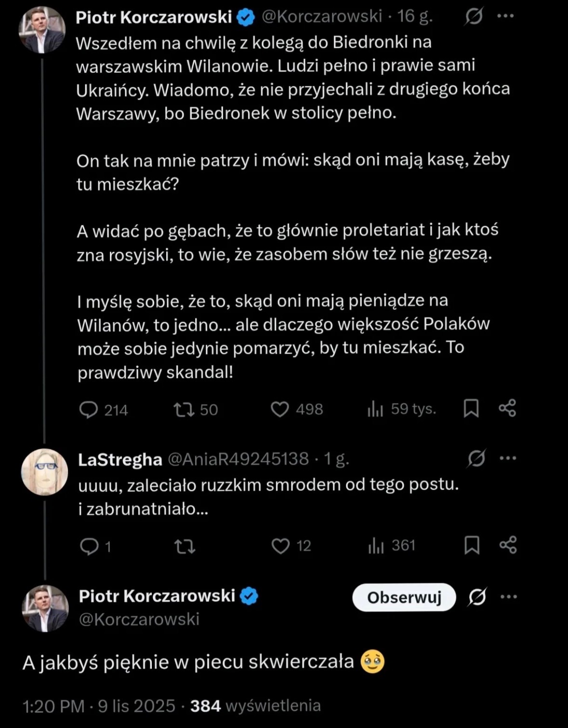Reply to the top Korczarowski post
The image size is (568, 728).
(x=89, y=410)
